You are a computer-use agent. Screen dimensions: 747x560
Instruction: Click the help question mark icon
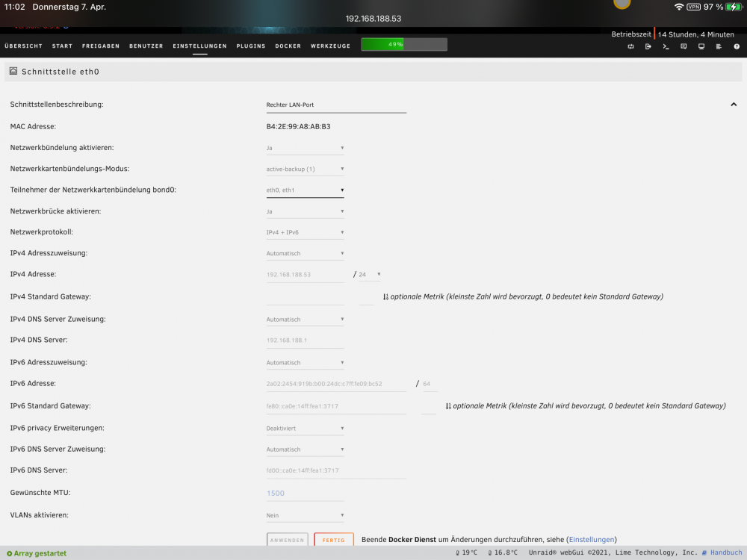coord(737,46)
